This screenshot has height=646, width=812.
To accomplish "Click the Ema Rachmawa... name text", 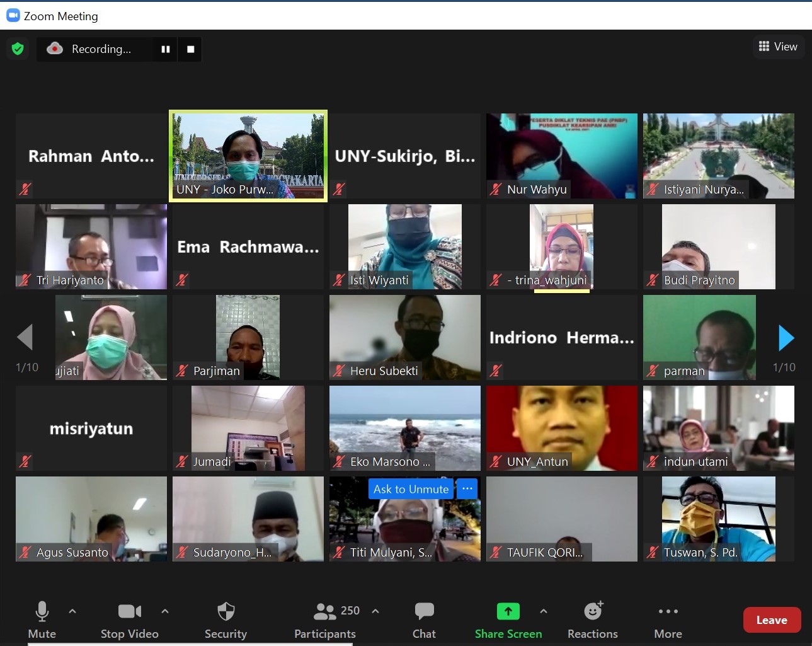I will pyautogui.click(x=248, y=247).
